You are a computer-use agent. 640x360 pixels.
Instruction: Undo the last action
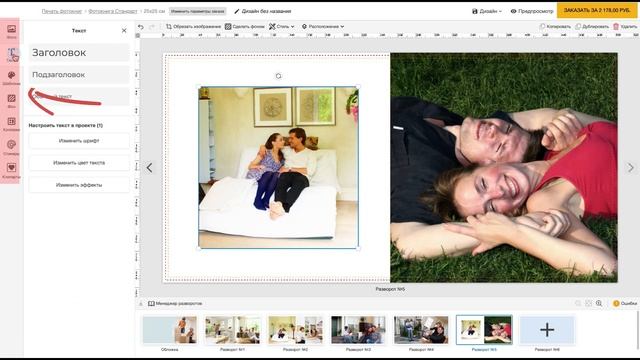pyautogui.click(x=141, y=27)
